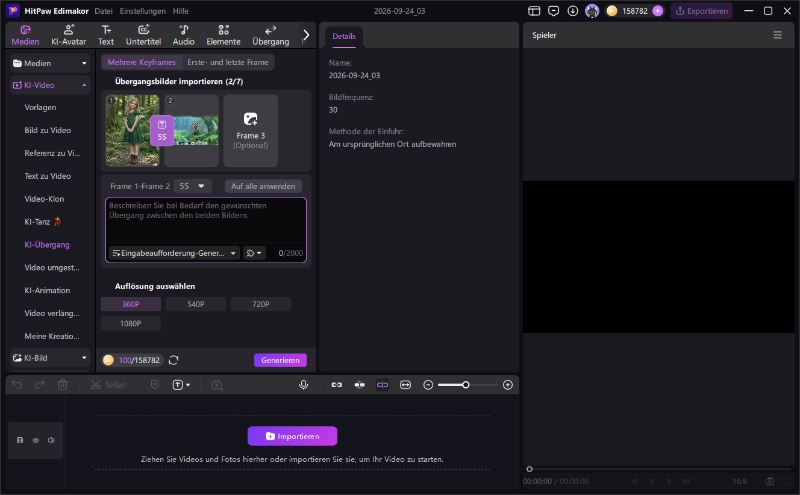Click the delete trash icon in timeline toolbar
The width and height of the screenshot is (800, 495).
tap(62, 385)
